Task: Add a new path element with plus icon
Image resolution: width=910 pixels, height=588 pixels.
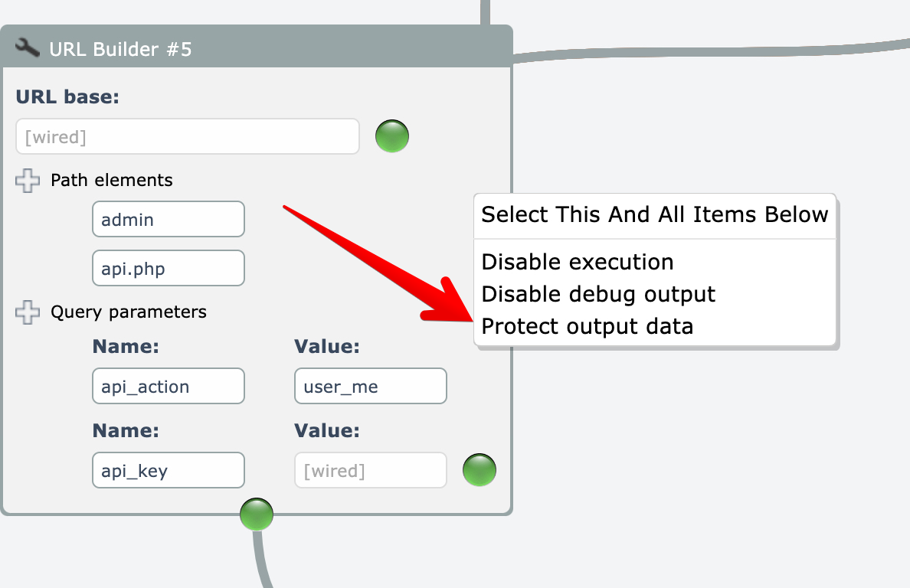Action: click(28, 181)
